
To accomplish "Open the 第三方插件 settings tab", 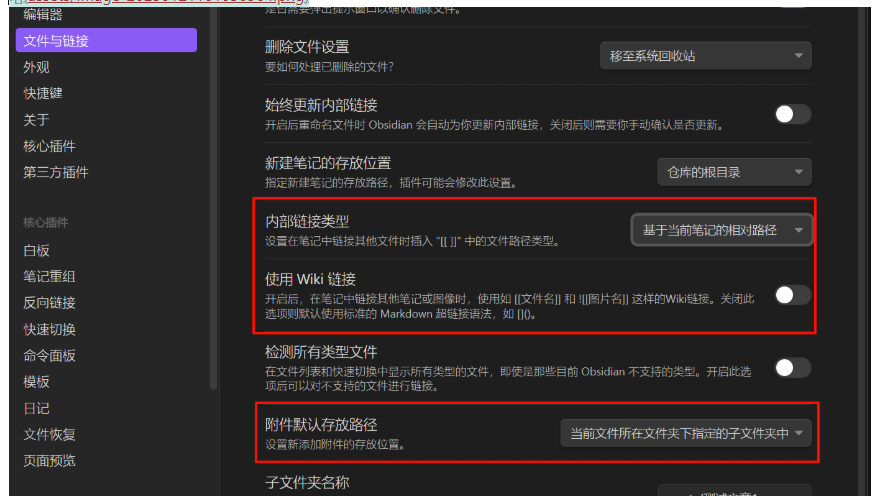I will pyautogui.click(x=56, y=172).
